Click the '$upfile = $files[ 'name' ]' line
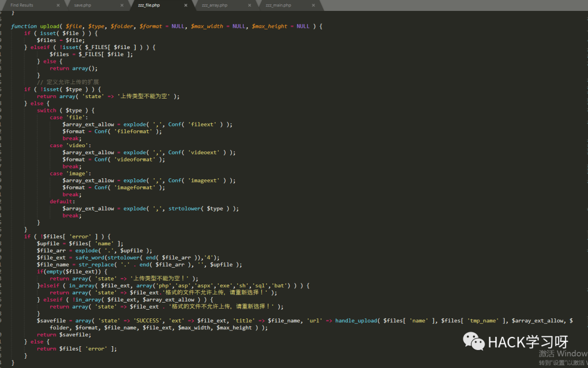The width and height of the screenshot is (588, 368). (80, 244)
